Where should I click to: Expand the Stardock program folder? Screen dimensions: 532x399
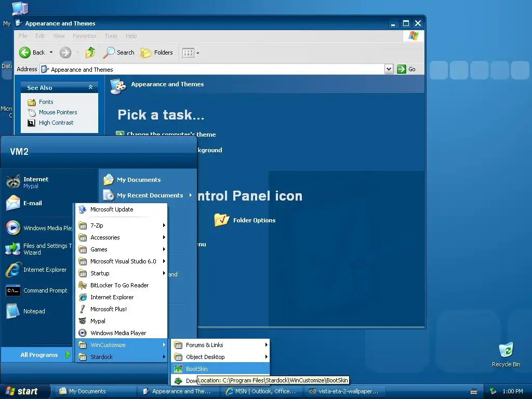click(x=122, y=357)
